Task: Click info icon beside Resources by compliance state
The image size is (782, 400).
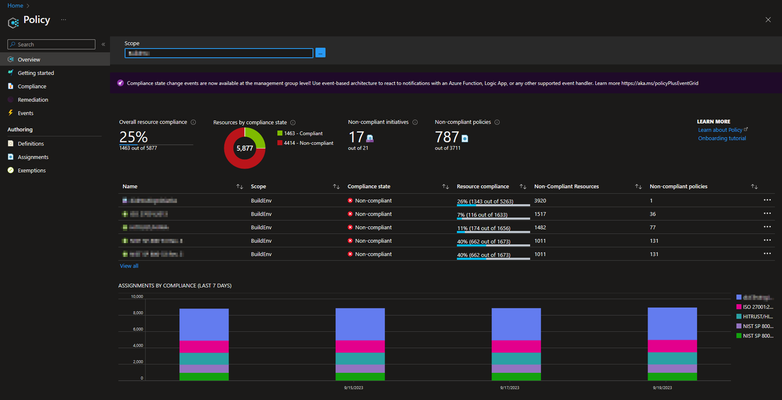Action: (293, 123)
